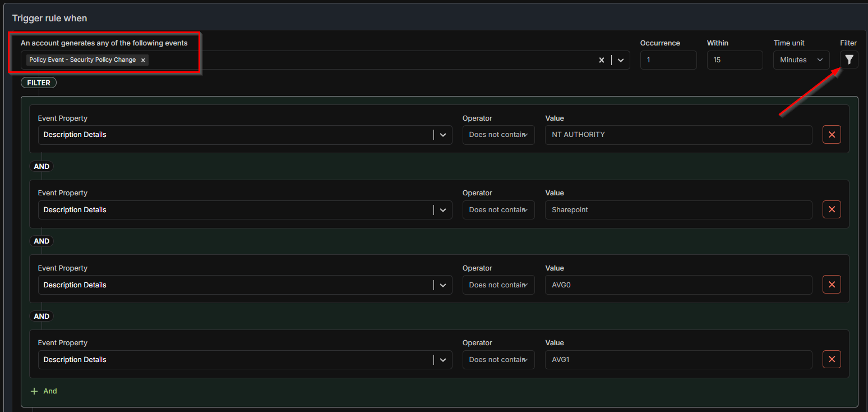This screenshot has height=412, width=868.
Task: Click the FILTER pill label
Action: [x=39, y=83]
